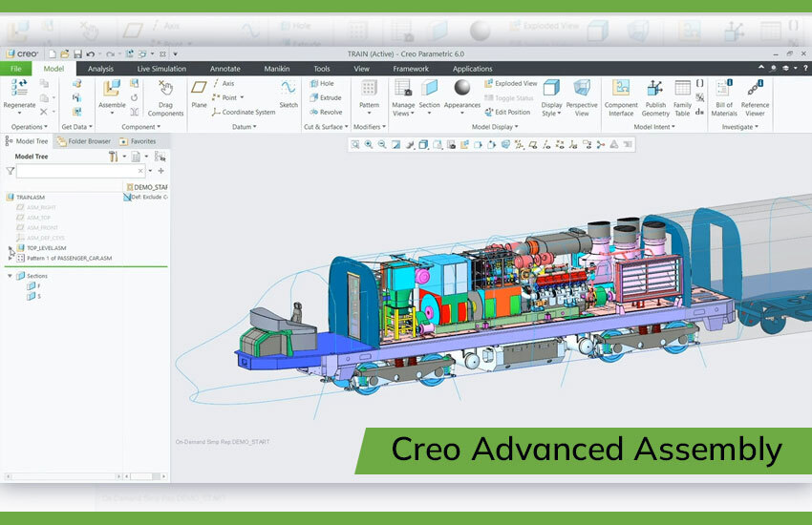Image resolution: width=812 pixels, height=525 pixels.
Task: Expand the Pattern 1 of PASSENGER_CAR.ASM node
Action: (10, 257)
